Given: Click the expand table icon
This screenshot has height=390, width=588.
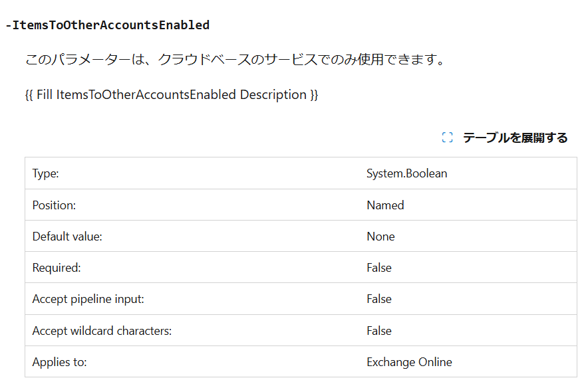Looking at the screenshot, I should click(x=447, y=138).
